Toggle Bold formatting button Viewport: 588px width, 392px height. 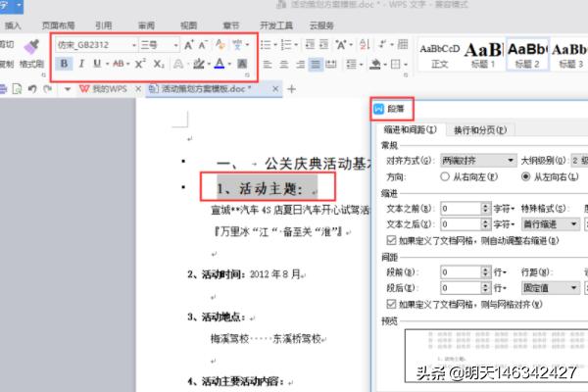pyautogui.click(x=65, y=64)
